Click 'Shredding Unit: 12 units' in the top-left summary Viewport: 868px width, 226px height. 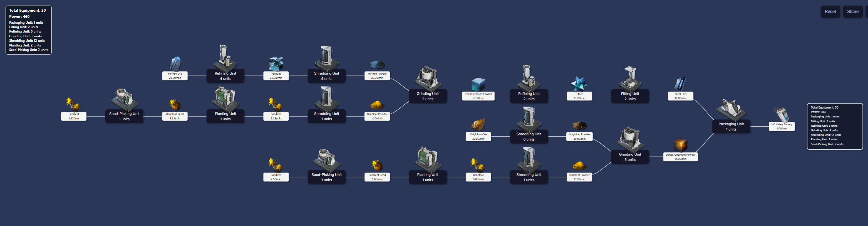27,40
